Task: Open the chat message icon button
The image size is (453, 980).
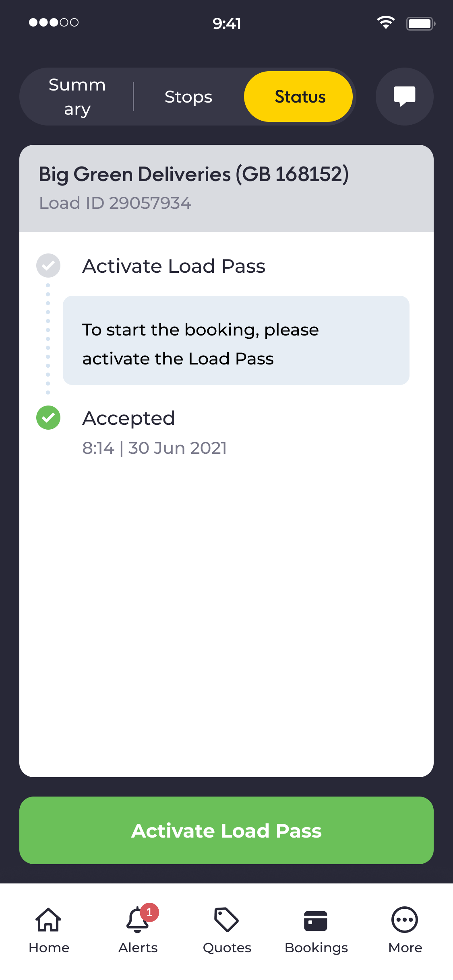Action: tap(404, 97)
